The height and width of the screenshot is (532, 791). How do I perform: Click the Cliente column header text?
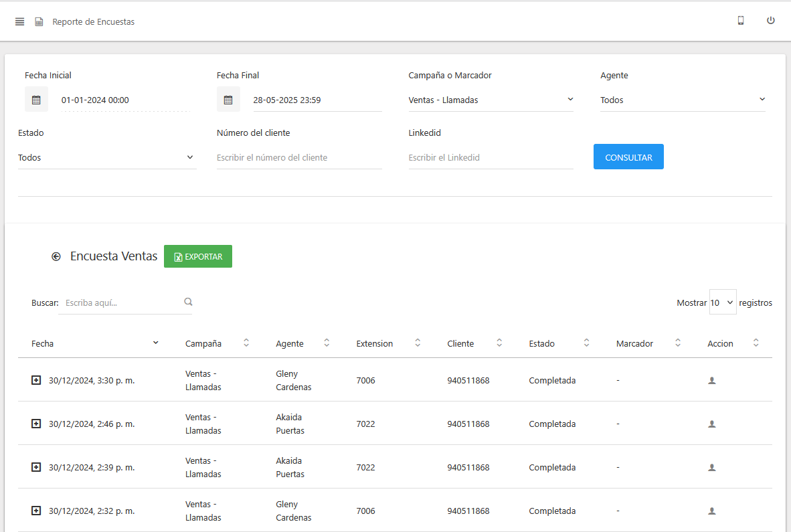click(460, 343)
